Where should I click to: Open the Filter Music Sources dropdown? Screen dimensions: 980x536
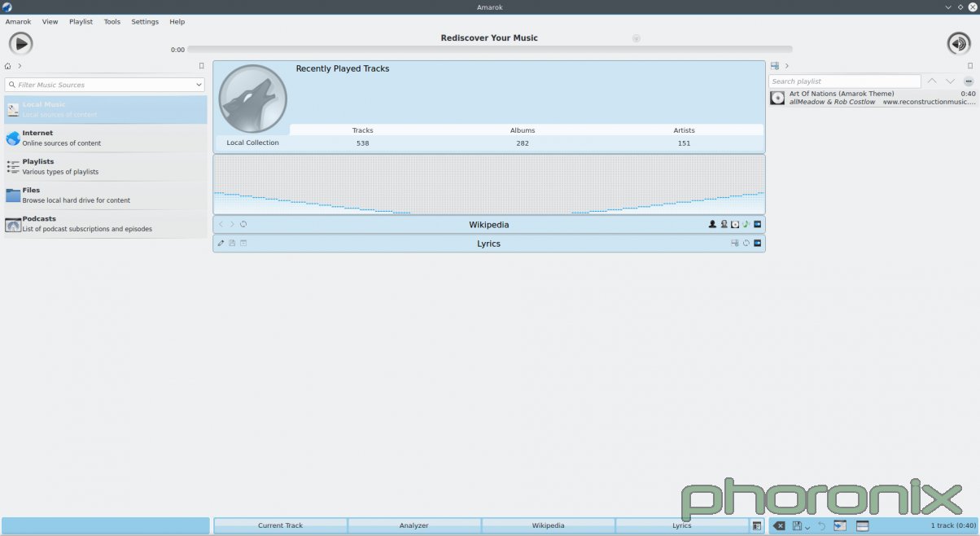[x=198, y=84]
